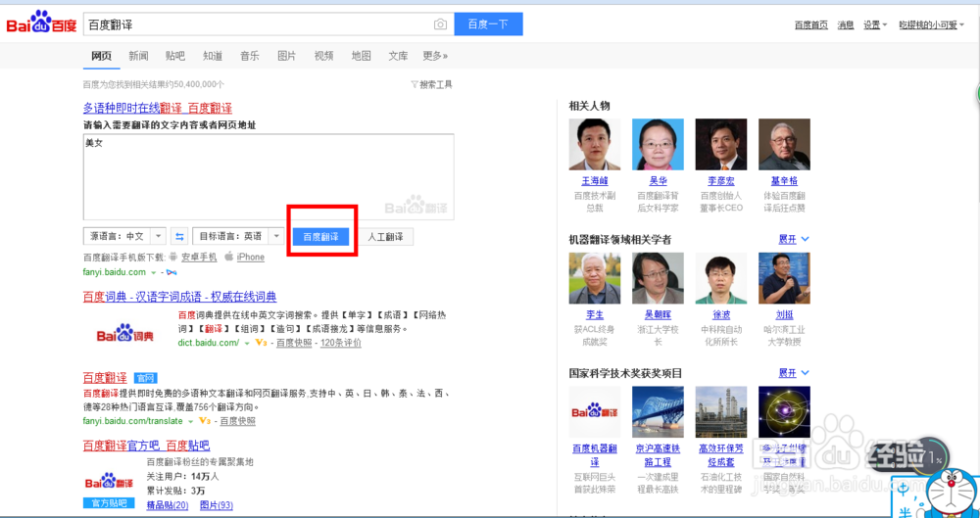The width and height of the screenshot is (980, 518).
Task: Switch to the 音乐 tab
Action: (x=249, y=56)
